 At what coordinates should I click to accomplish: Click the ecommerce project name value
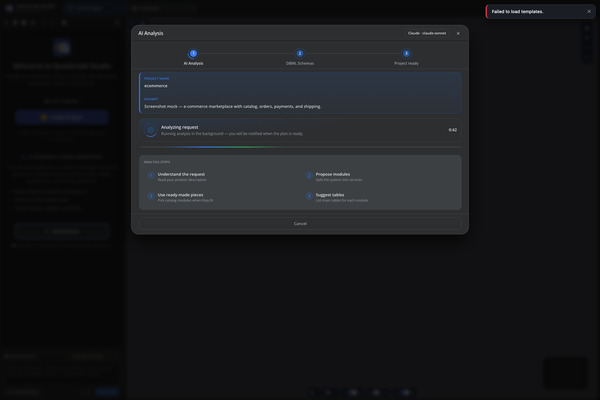pos(156,86)
